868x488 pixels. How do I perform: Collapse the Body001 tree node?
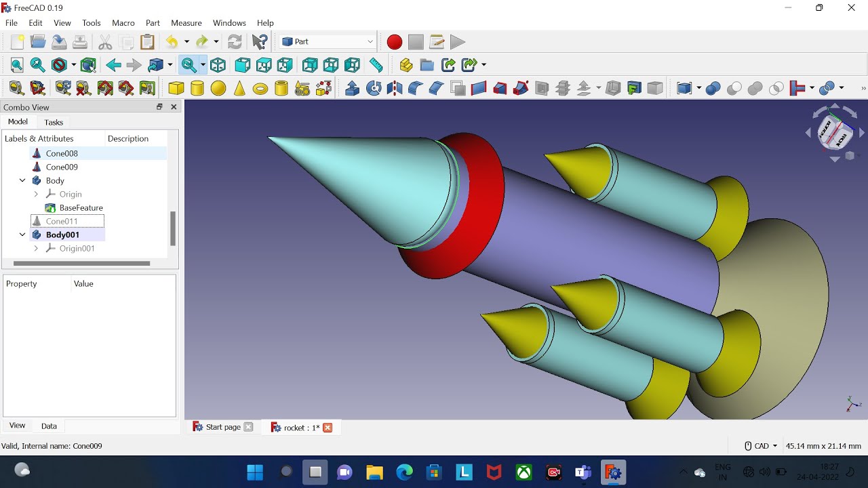(22, 235)
